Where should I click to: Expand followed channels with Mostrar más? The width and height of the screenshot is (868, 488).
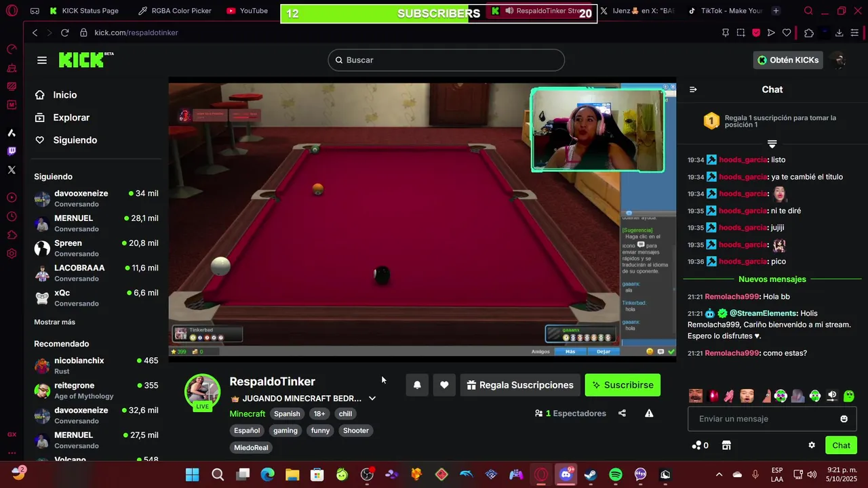[x=55, y=322]
